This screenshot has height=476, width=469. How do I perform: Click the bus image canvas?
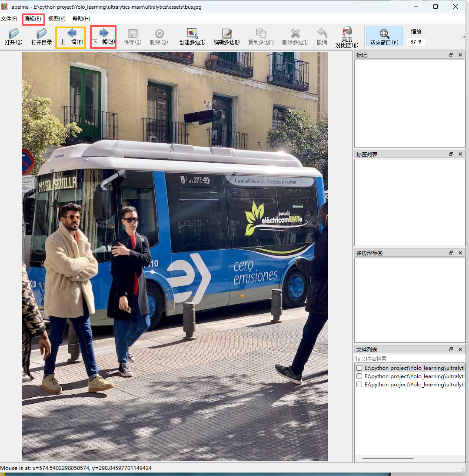pyautogui.click(x=175, y=257)
